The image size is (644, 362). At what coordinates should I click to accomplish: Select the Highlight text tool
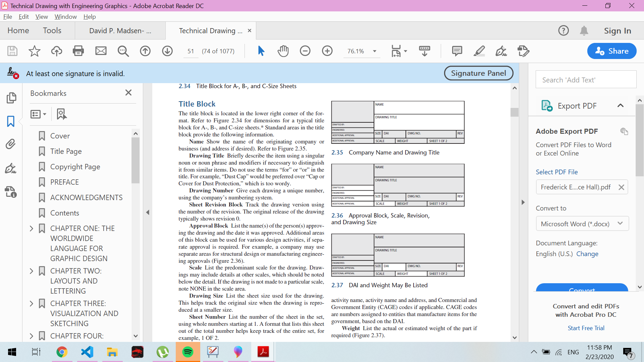[479, 51]
